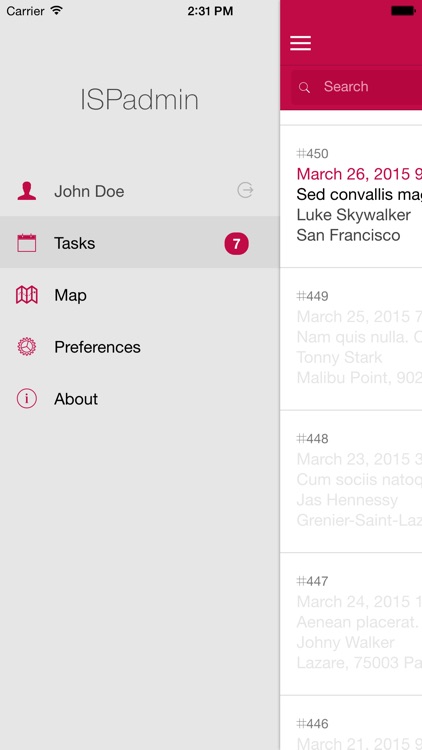Click the Aenean placerat description text
This screenshot has height=750, width=422.
pos(359,622)
